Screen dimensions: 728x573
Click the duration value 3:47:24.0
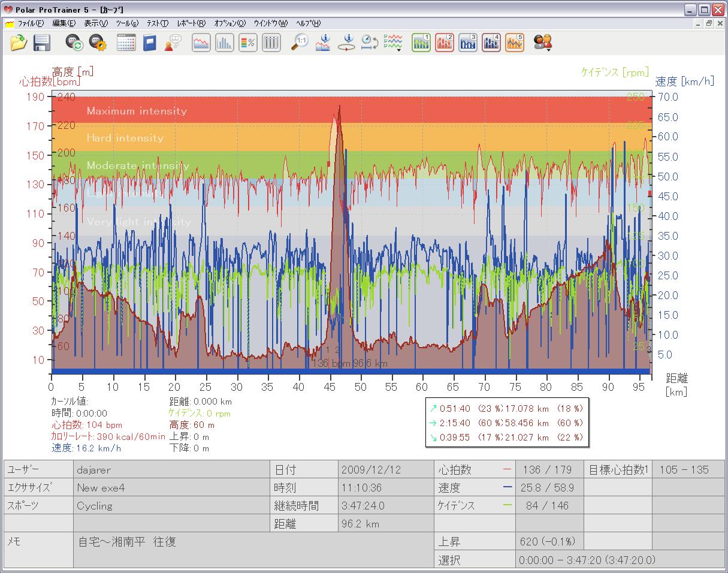pos(386,505)
